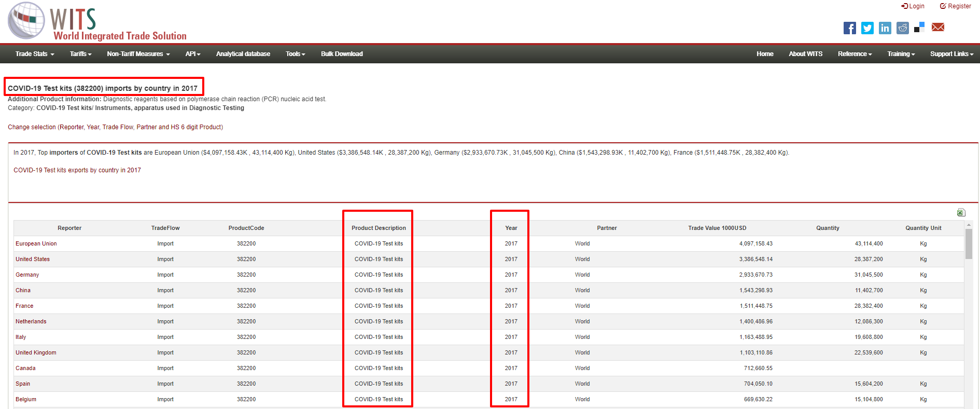Screen dimensions: 980x409
Task: Share page on Facebook
Action: 850,28
